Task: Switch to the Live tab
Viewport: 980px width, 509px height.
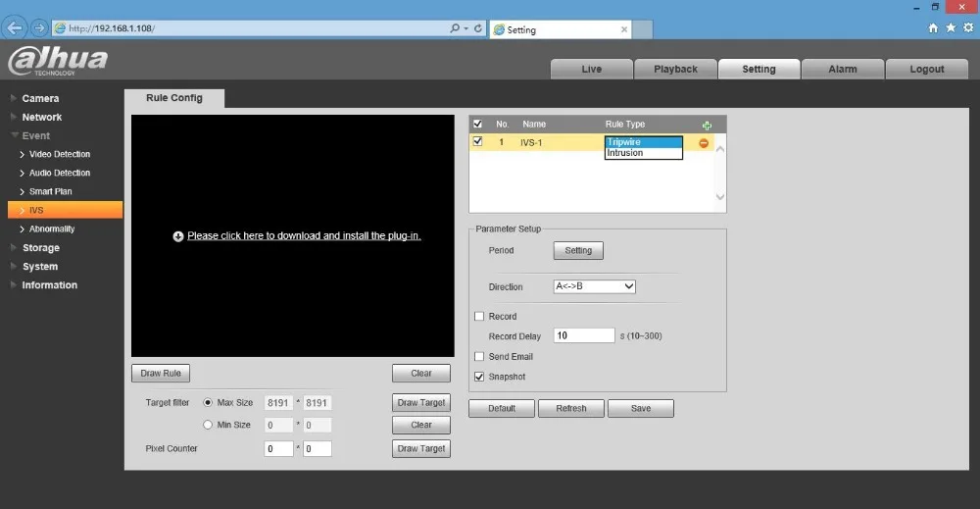Action: [591, 69]
